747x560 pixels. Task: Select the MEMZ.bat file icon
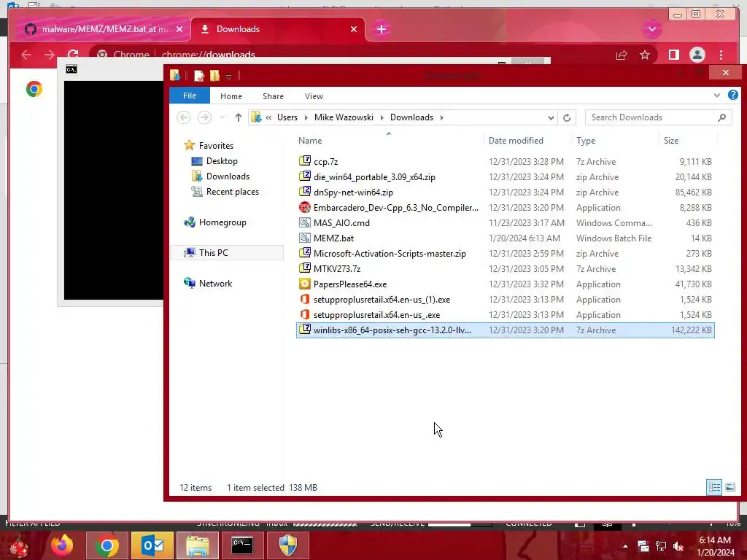tap(305, 238)
